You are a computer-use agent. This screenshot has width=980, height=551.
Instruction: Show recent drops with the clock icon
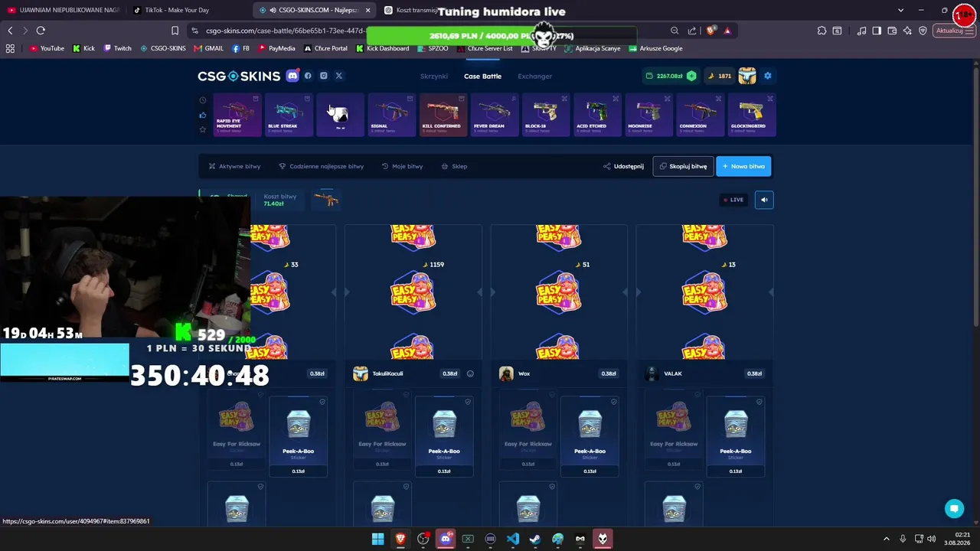pyautogui.click(x=202, y=100)
